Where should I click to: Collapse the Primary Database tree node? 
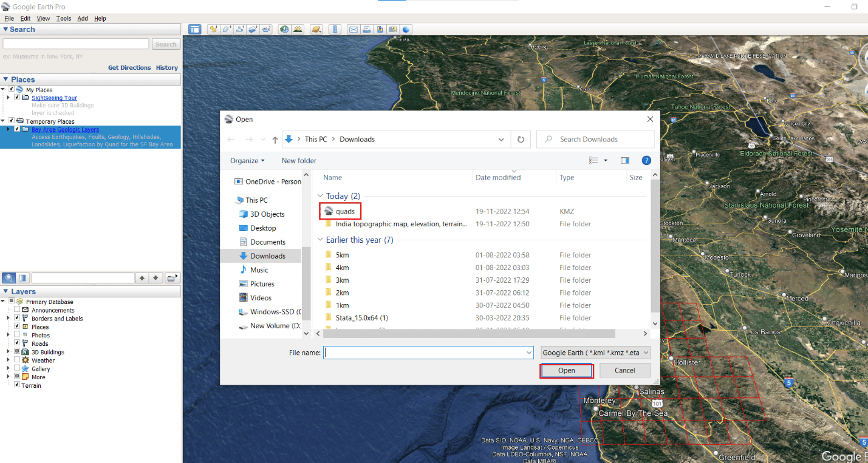[4, 302]
